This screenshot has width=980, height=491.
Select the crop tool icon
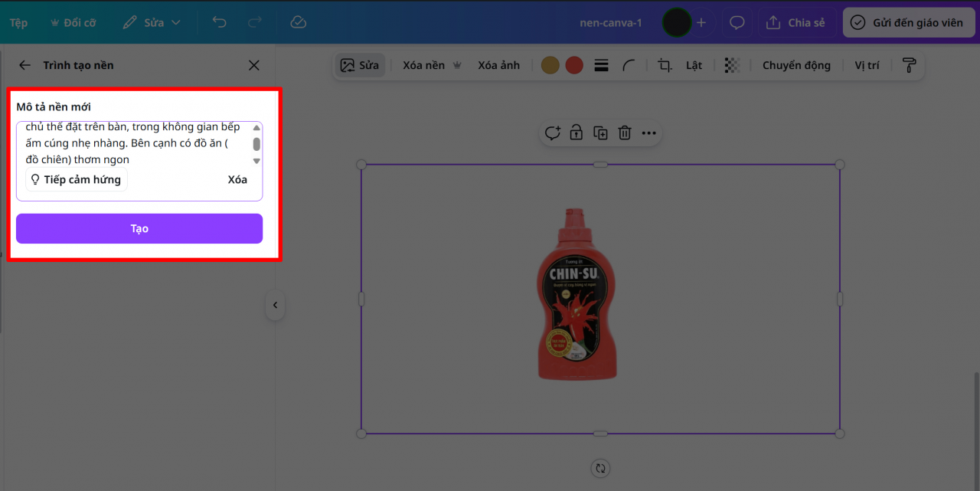pos(665,65)
